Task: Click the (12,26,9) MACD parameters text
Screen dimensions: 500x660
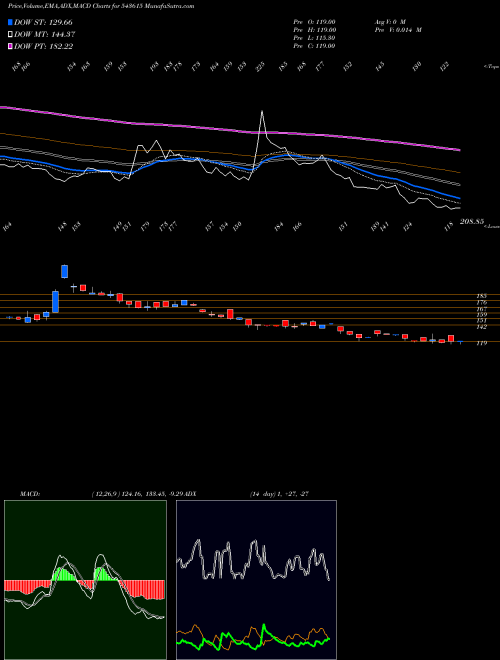Action: (106, 494)
